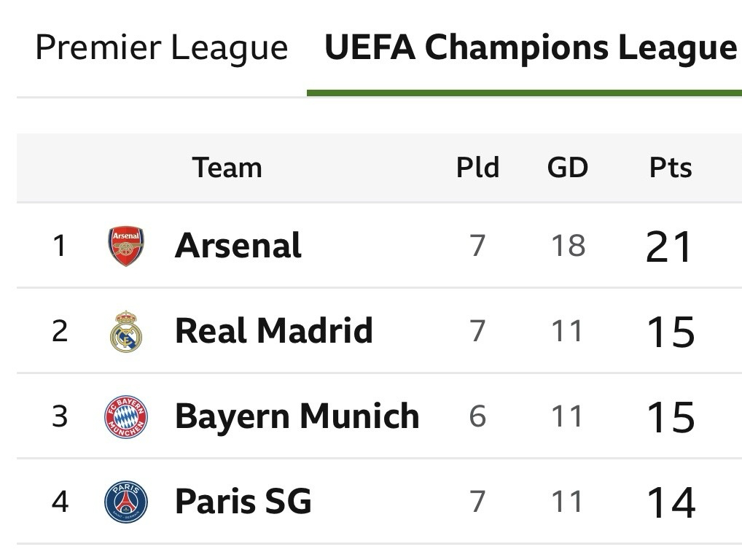742x560 pixels.
Task: Click the Paris SG club badge
Action: click(x=126, y=502)
